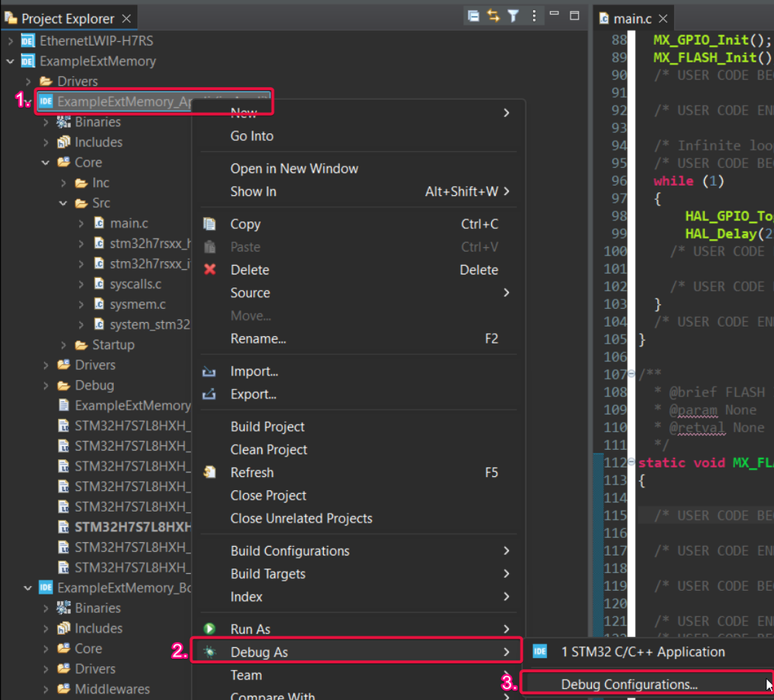This screenshot has width=774, height=700.
Task: Open syscalls.c in the Src folder
Action: (x=135, y=284)
